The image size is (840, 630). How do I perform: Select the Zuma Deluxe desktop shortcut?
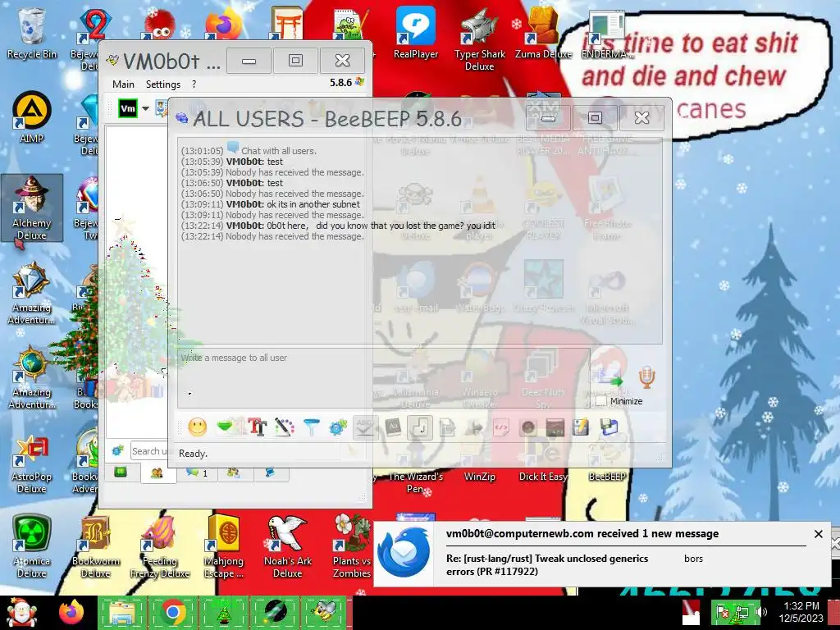[543, 34]
